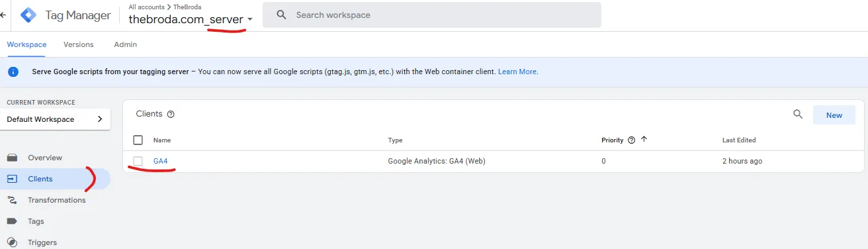Click the Priority sort arrow icon
Viewport: 868px width, 249px height.
[x=644, y=140]
